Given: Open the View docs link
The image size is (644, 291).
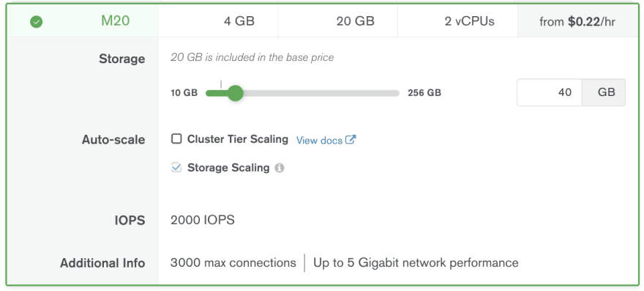Looking at the screenshot, I should [x=320, y=140].
